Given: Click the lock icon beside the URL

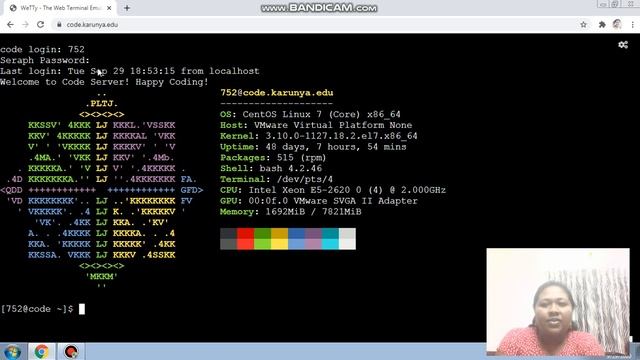Looking at the screenshot, I should pyautogui.click(x=59, y=24).
